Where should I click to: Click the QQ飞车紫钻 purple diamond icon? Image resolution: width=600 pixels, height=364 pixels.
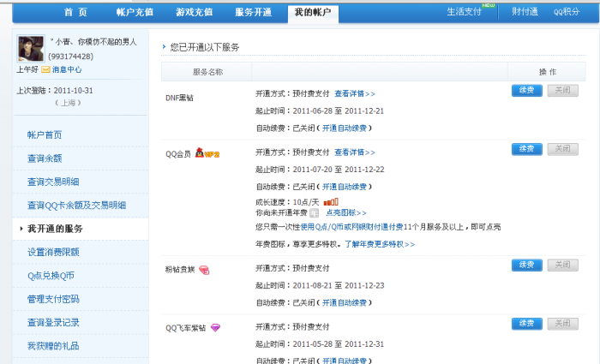pos(215,328)
